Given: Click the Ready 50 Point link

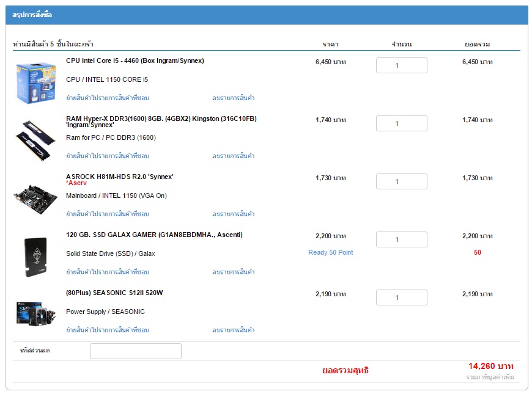Looking at the screenshot, I should click(x=331, y=252).
